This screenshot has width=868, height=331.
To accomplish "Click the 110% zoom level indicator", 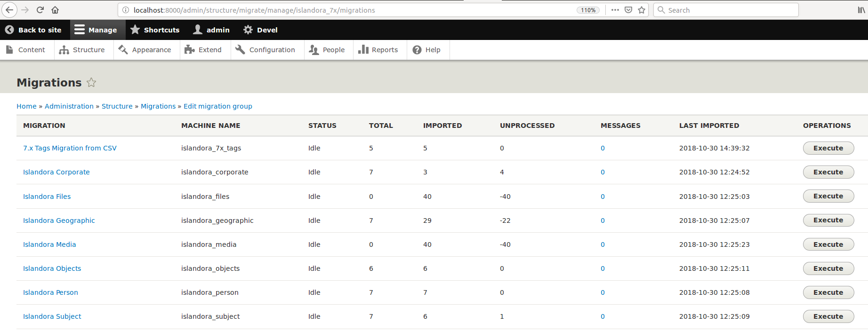I will pyautogui.click(x=588, y=10).
